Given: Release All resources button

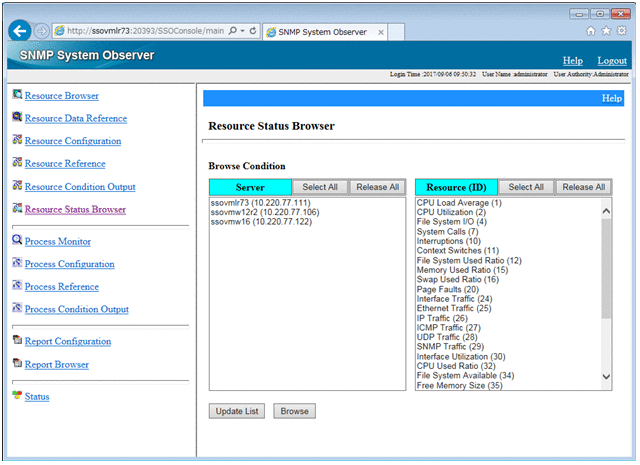Looking at the screenshot, I should pyautogui.click(x=583, y=187).
